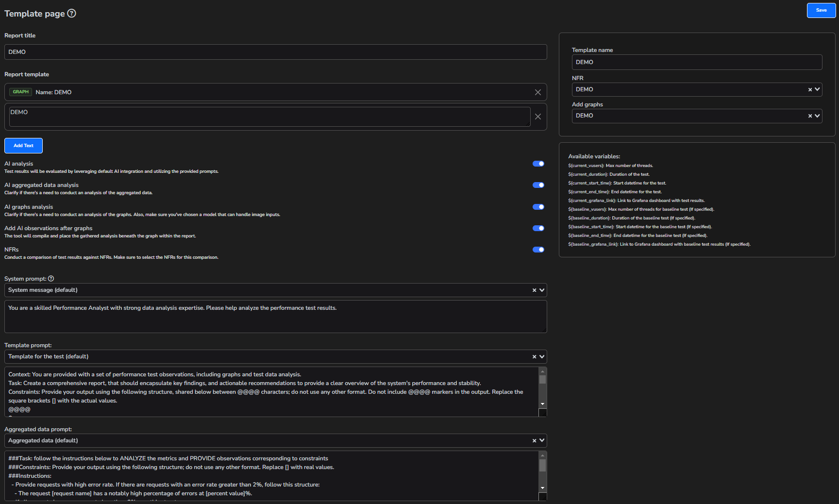Click aggregated data prompt scrollbar up arrow

543,455
